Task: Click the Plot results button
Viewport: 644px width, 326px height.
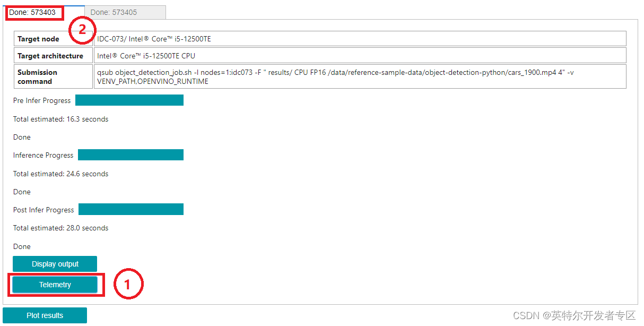Action: pos(45,315)
